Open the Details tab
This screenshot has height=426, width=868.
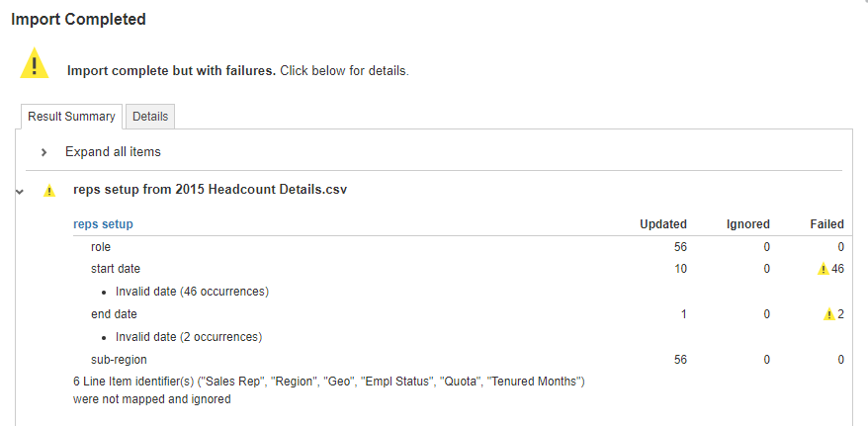[150, 117]
